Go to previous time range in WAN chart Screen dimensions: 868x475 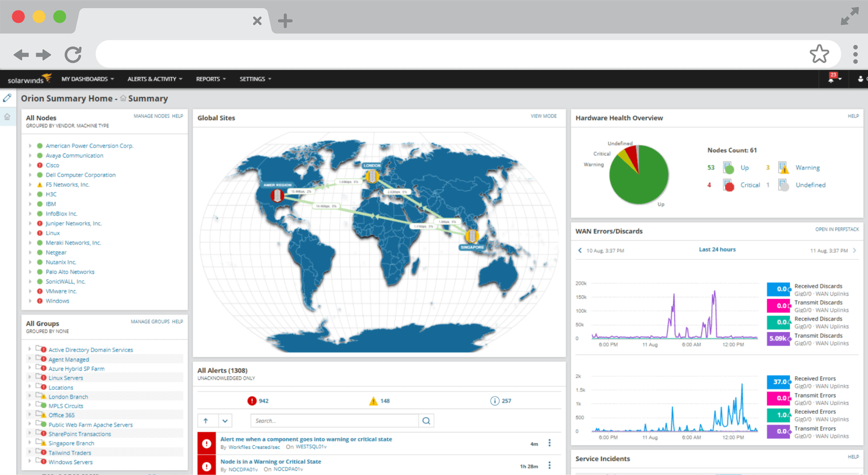(580, 250)
